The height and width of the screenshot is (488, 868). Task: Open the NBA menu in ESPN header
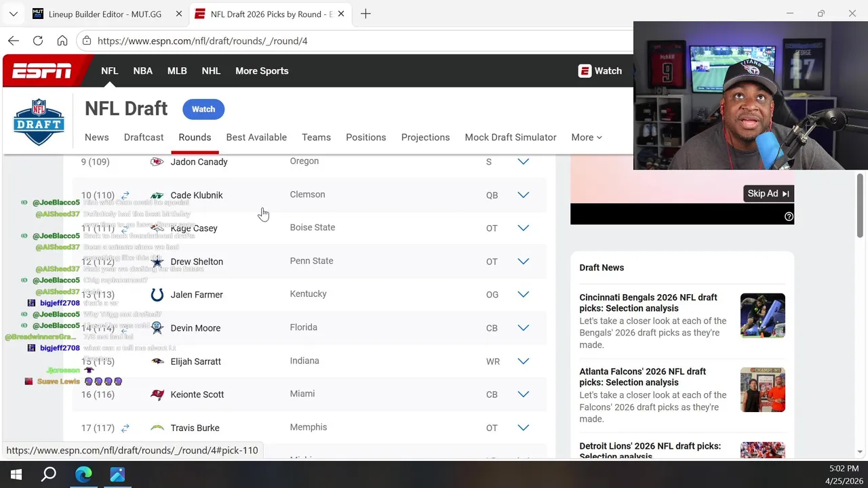[142, 70]
